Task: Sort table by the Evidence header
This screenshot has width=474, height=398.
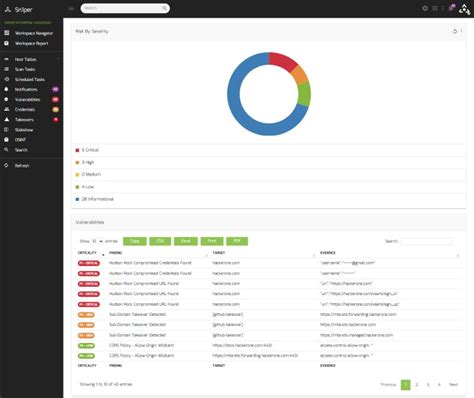Action: (x=328, y=253)
